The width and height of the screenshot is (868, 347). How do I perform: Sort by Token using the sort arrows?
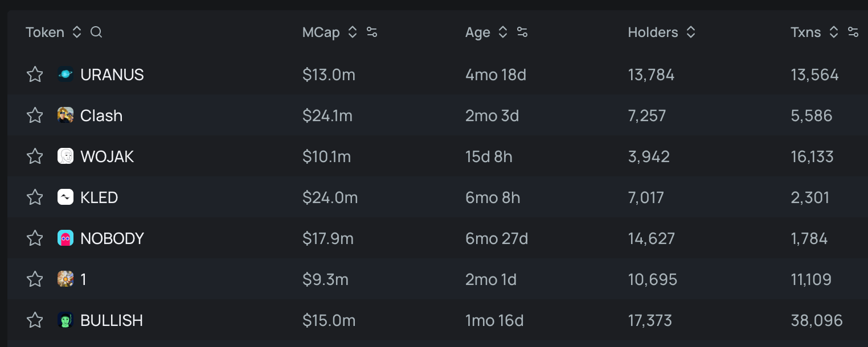pyautogui.click(x=77, y=32)
